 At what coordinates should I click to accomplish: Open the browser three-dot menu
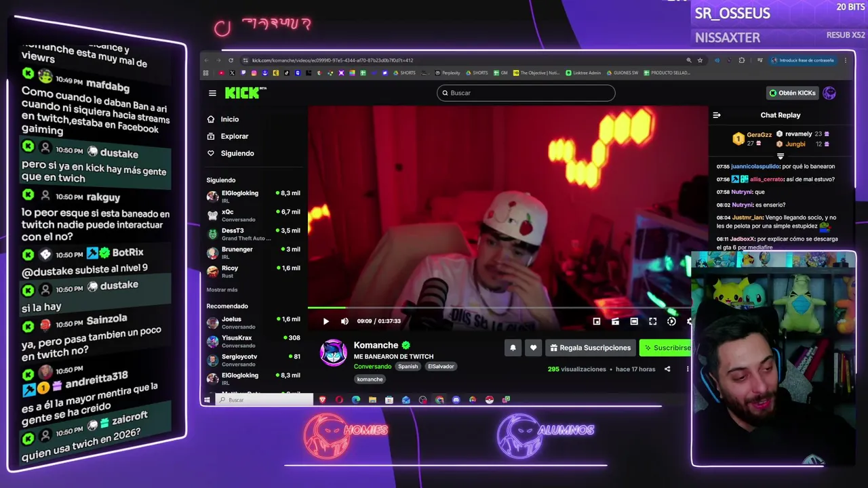pyautogui.click(x=845, y=60)
